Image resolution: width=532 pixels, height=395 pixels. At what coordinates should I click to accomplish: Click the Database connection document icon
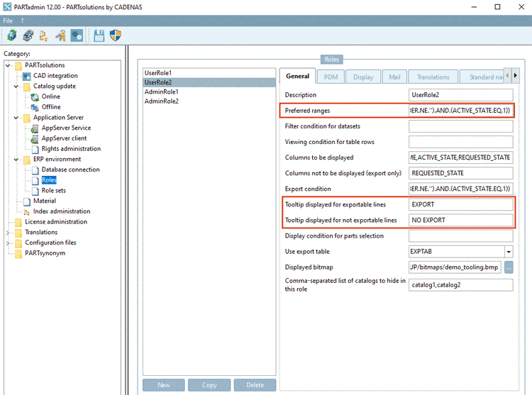click(x=35, y=170)
